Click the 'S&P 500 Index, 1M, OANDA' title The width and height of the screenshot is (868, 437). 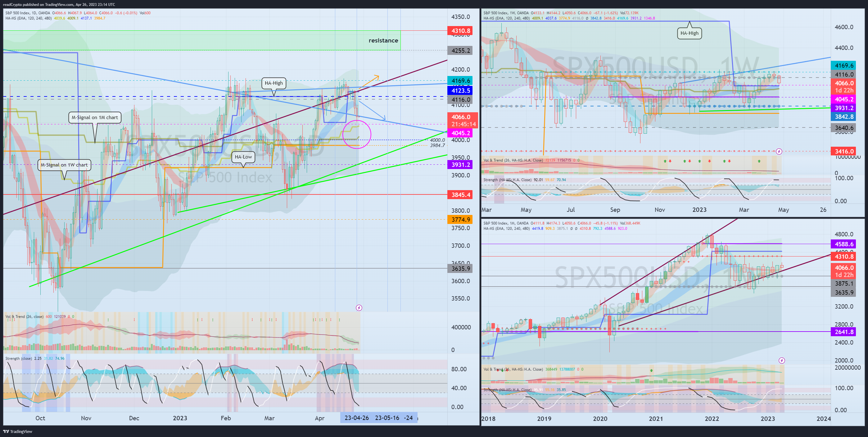pyautogui.click(x=506, y=223)
